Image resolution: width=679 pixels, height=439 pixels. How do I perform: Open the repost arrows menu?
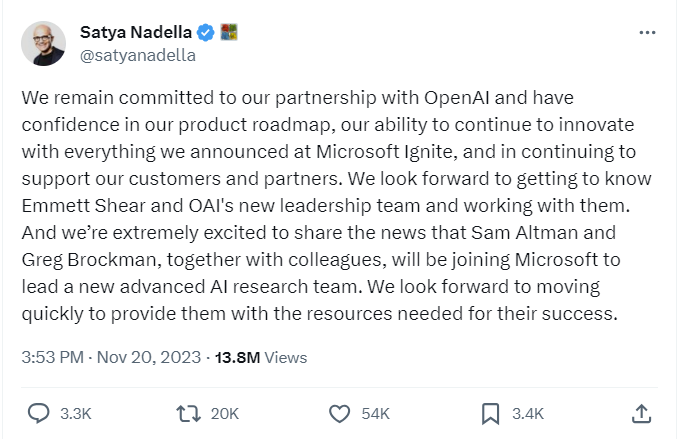point(187,412)
